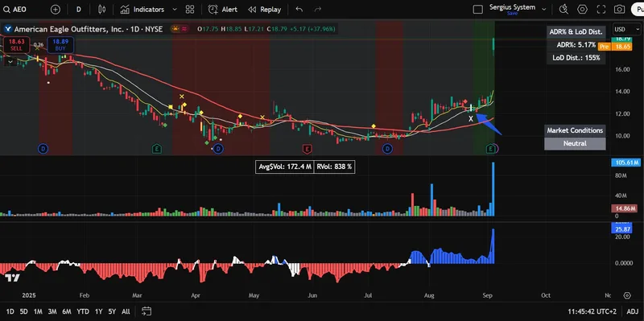The image size is (644, 321).
Task: Click the D dividend marker in April
Action: [x=218, y=149]
